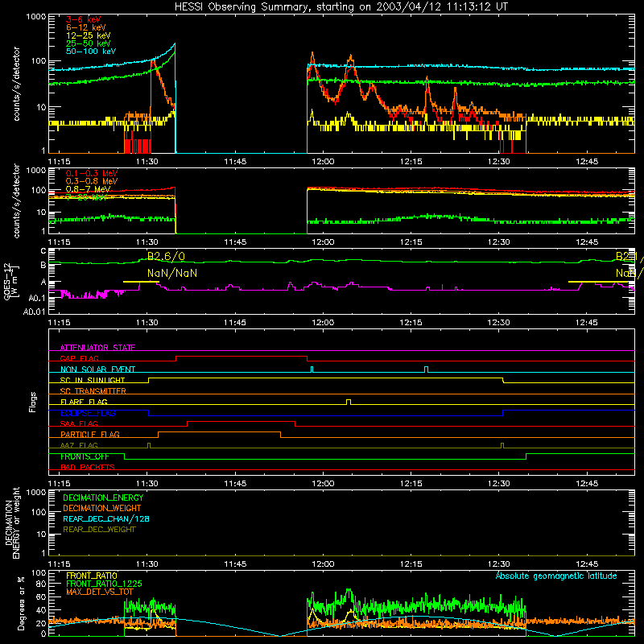This screenshot has height=644, width=644.
Task: Select the NON_SOLAR_EVENT flag label
Action: (x=97, y=369)
